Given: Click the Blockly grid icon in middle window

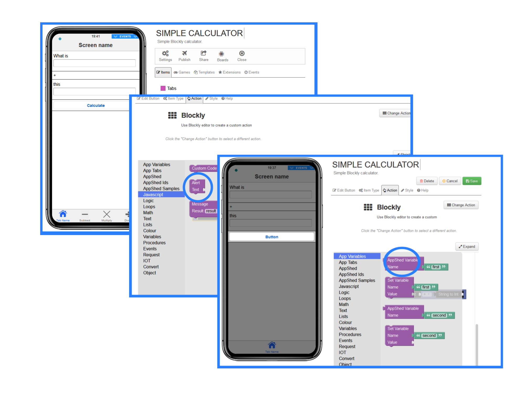Looking at the screenshot, I should (x=172, y=115).
